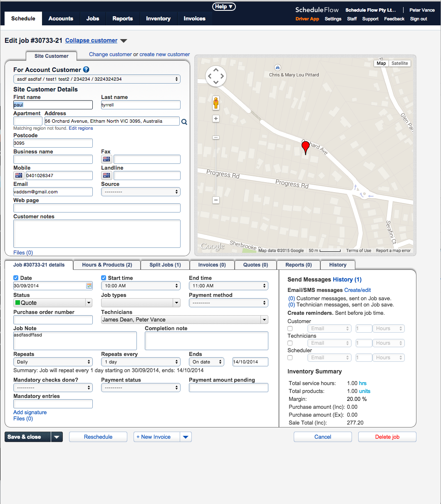Viewport: 441px width, 504px height.
Task: Click the create new customer link
Action: [x=165, y=54]
